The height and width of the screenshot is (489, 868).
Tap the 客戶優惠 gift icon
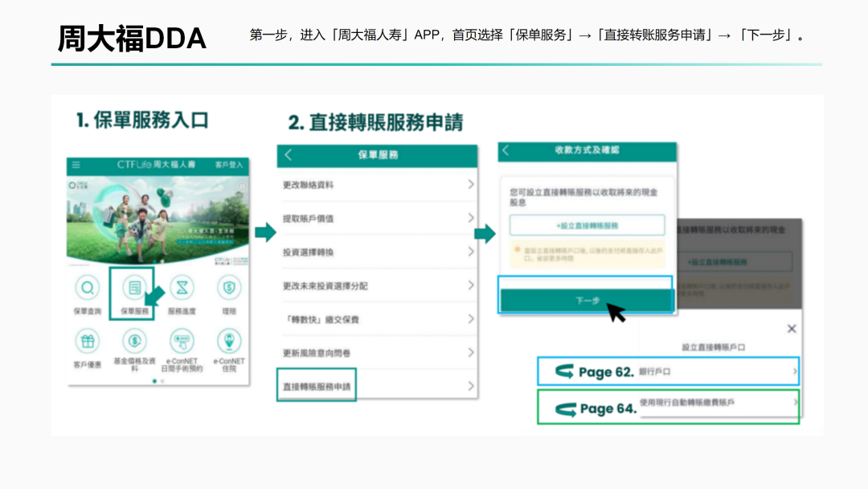(x=88, y=341)
